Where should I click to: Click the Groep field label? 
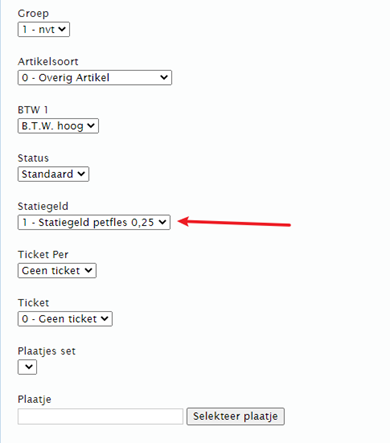33,13
